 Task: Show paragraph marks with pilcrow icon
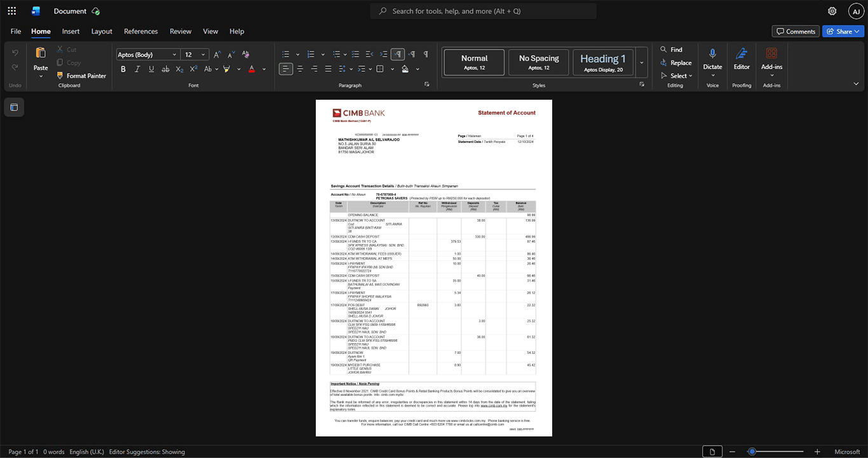[426, 54]
